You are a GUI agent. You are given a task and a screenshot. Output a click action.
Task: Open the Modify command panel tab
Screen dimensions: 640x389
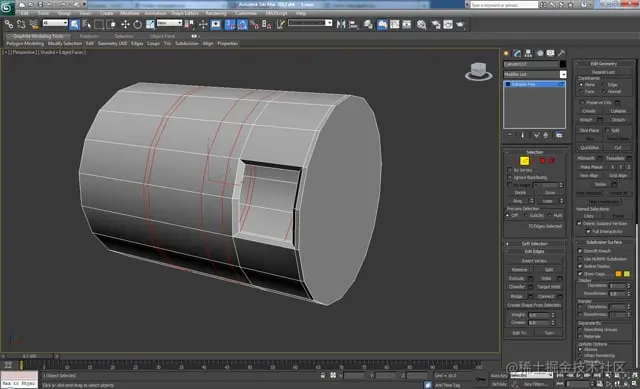coord(517,53)
